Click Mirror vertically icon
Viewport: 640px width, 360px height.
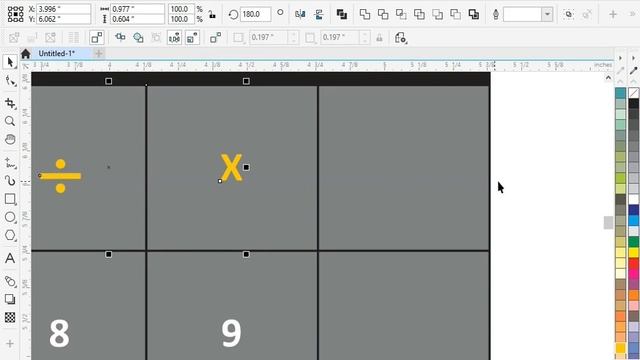[x=319, y=14]
